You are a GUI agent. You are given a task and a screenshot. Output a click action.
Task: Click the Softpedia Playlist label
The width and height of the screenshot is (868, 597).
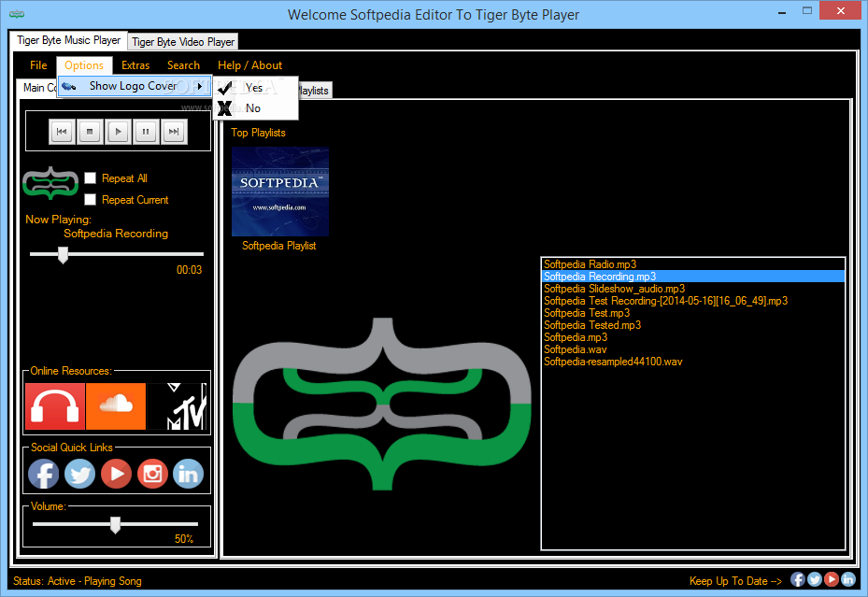[279, 245]
